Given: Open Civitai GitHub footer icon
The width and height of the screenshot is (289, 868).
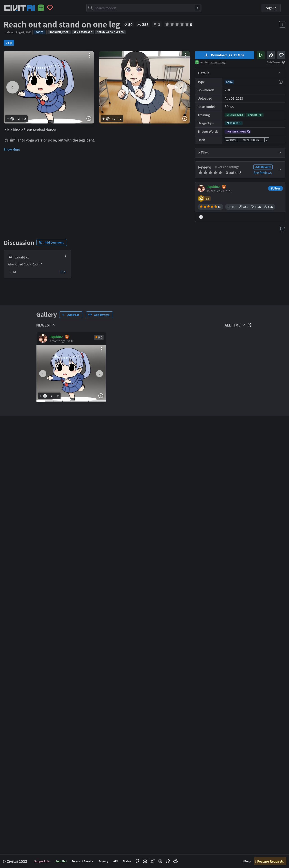Looking at the screenshot, I should 137,861.
